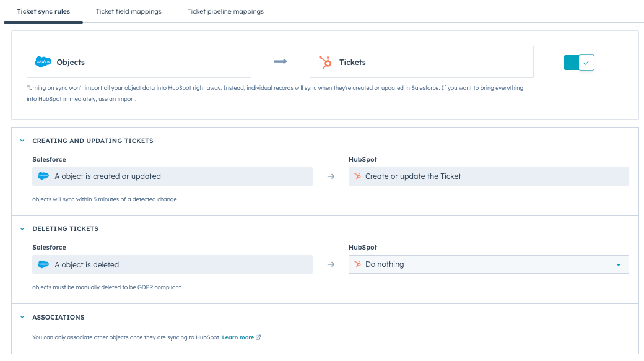
Task: Click the 'A object is created or updated' field
Action: point(172,176)
